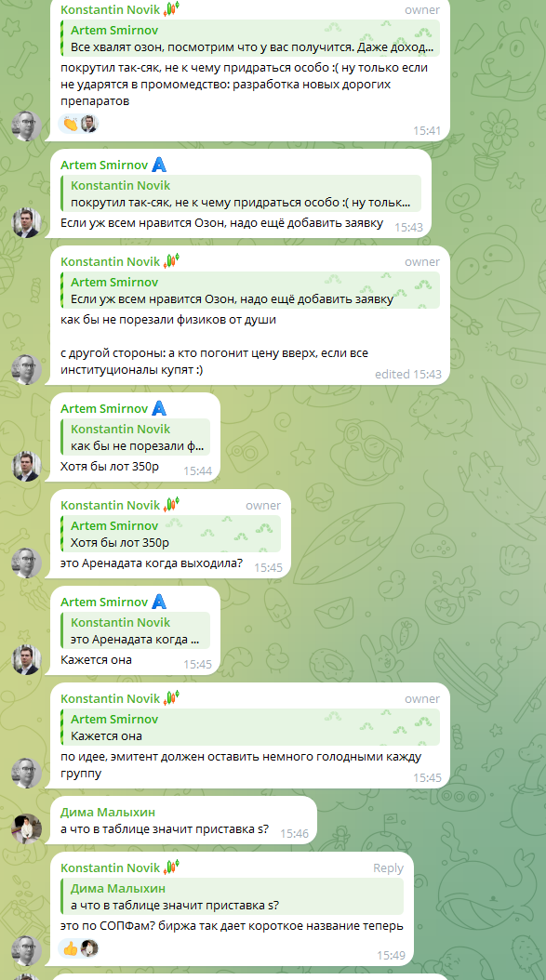Click sender name Artem Smirnov on 15:44 message
This screenshot has height=980, width=546.
tap(104, 409)
